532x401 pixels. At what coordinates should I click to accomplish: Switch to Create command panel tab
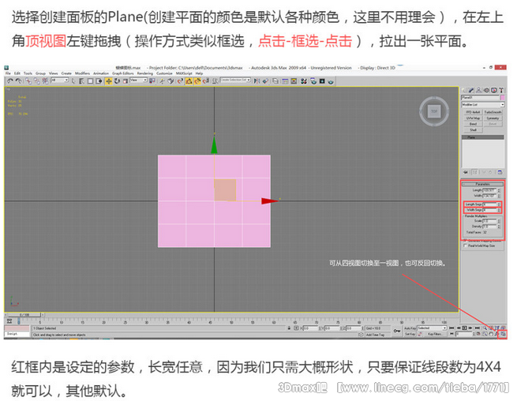(x=464, y=90)
